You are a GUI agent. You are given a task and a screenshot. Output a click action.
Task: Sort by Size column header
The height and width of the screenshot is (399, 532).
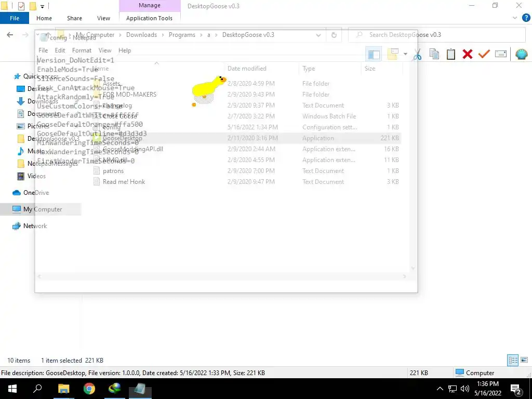[370, 69]
